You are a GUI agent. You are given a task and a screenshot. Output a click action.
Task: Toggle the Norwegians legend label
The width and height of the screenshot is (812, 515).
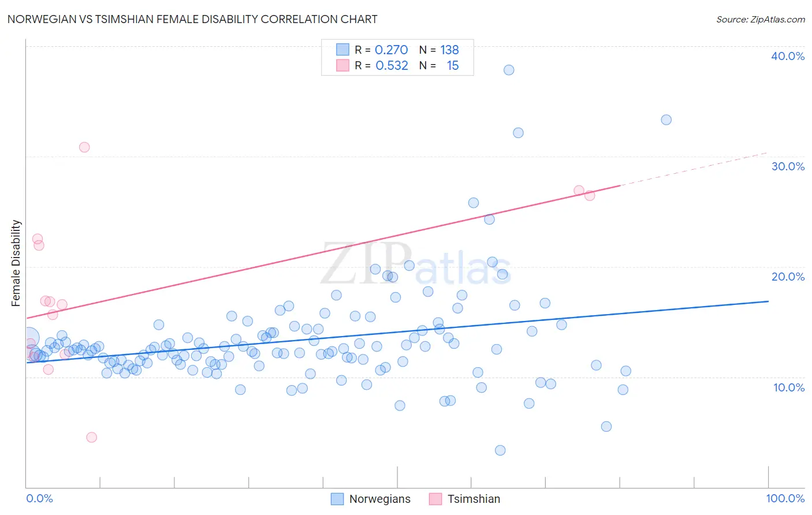coord(379,499)
